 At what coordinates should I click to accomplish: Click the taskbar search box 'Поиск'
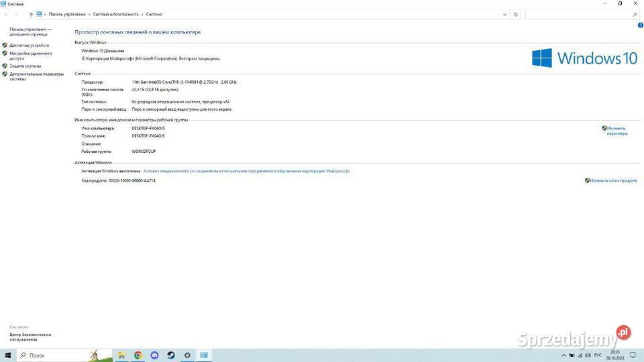64,355
